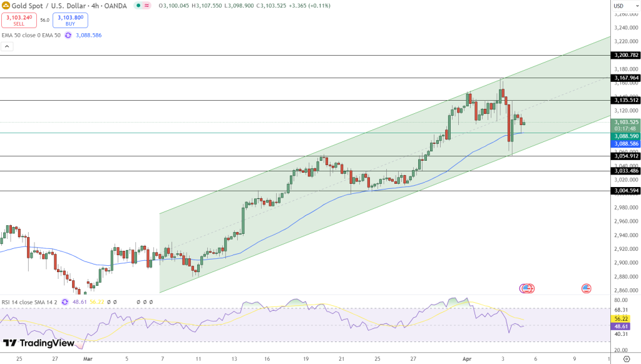
Task: Select the 3,135.512 horizontal line price label
Action: [625, 100]
